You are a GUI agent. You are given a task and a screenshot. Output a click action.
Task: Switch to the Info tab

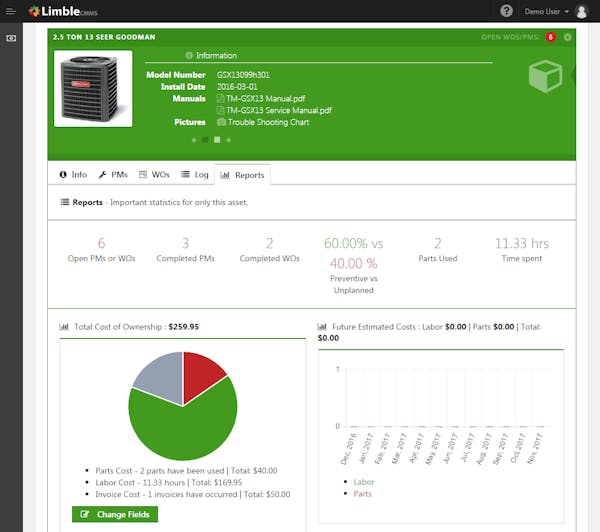(x=73, y=175)
